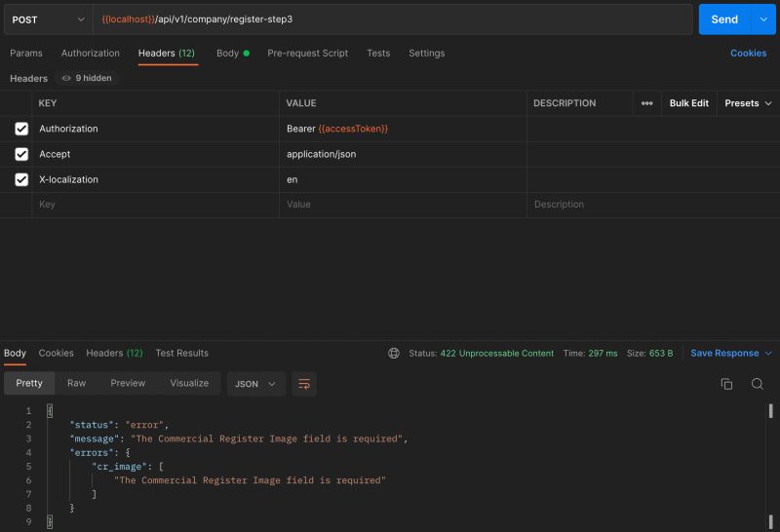Click Save Response link
The image size is (780, 532).
click(x=724, y=353)
